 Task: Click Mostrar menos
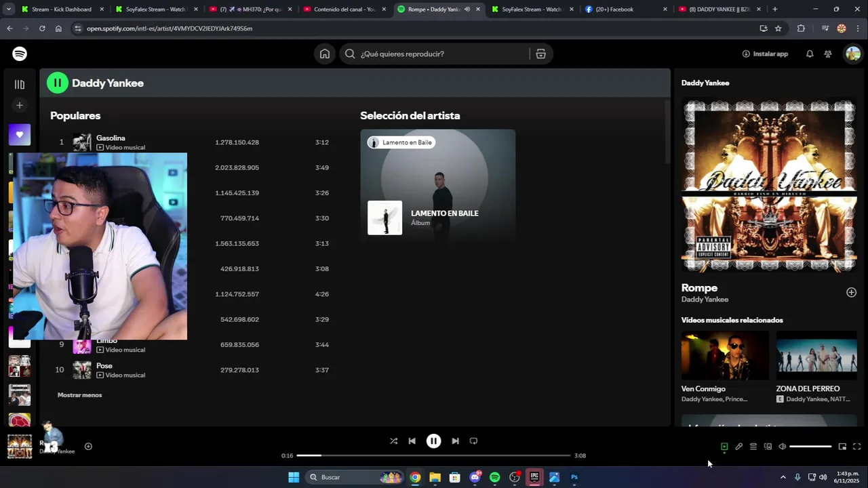[79, 395]
